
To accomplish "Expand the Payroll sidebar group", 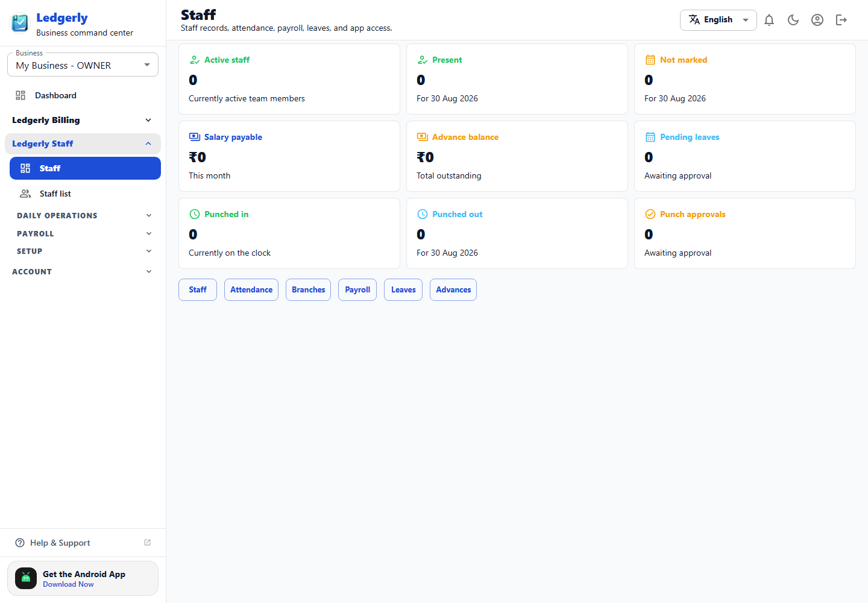I will tap(84, 233).
